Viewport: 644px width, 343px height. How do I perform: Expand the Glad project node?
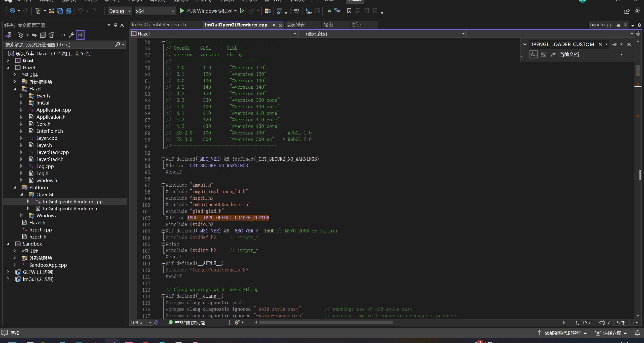[8, 60]
